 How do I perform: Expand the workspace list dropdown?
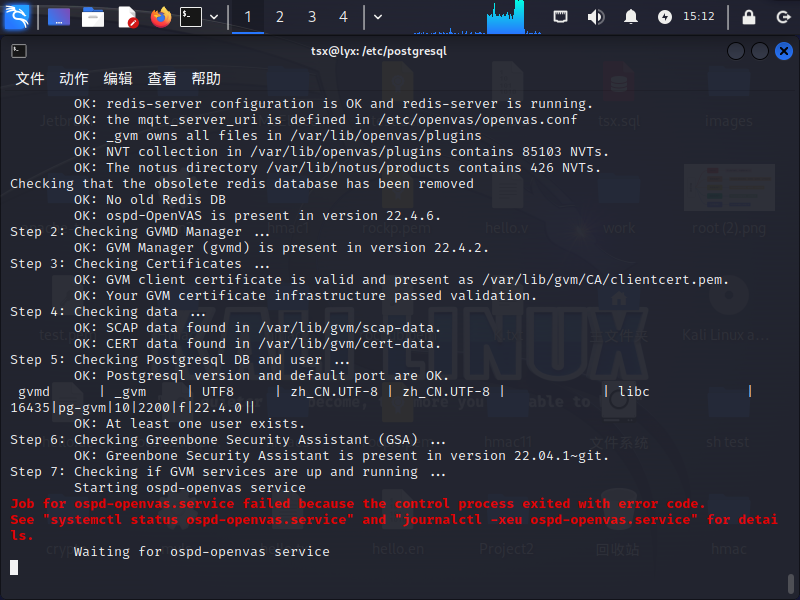[378, 17]
